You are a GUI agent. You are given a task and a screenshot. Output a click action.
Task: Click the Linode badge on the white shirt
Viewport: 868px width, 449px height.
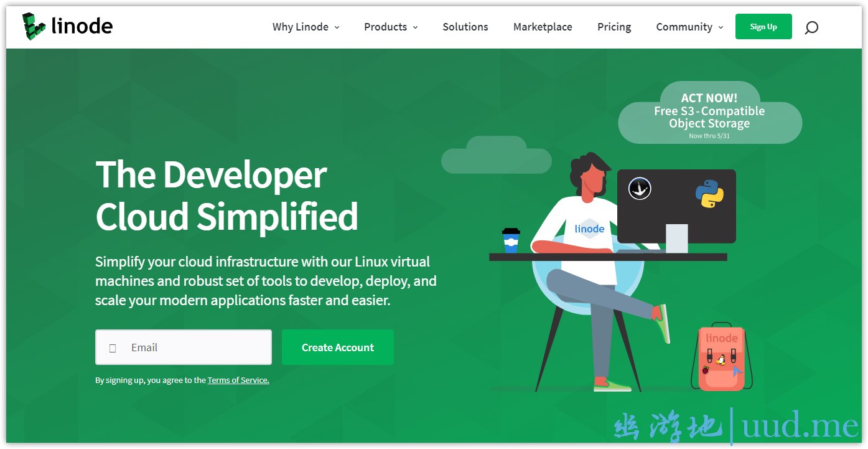(589, 229)
